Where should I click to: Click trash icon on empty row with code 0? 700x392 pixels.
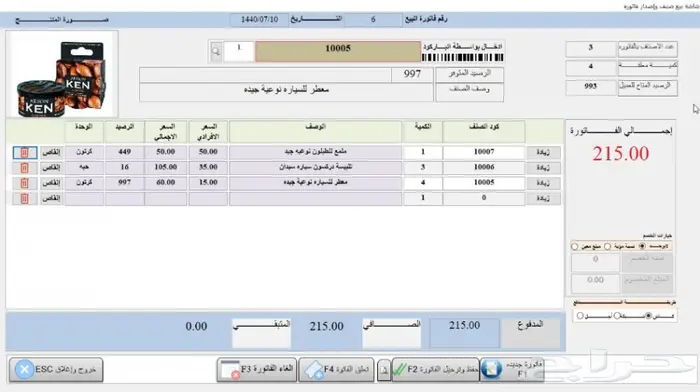pyautogui.click(x=25, y=198)
